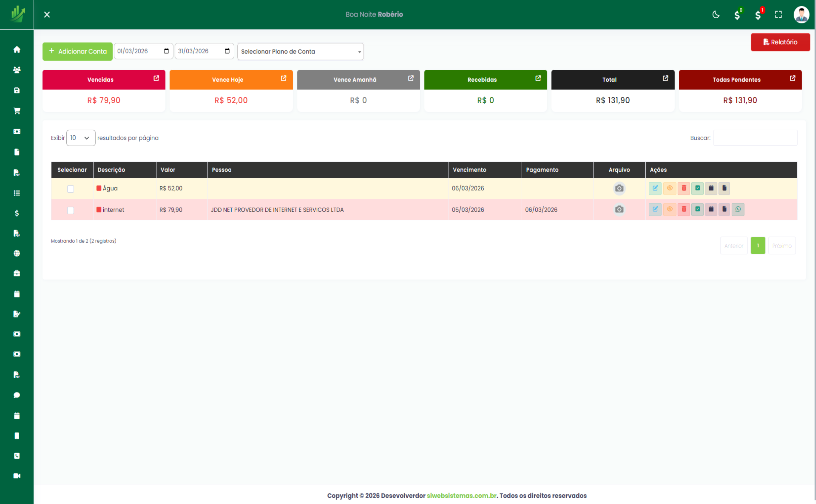This screenshot has height=504, width=816.
Task: Delete the internet row with trash icon
Action: click(x=684, y=209)
